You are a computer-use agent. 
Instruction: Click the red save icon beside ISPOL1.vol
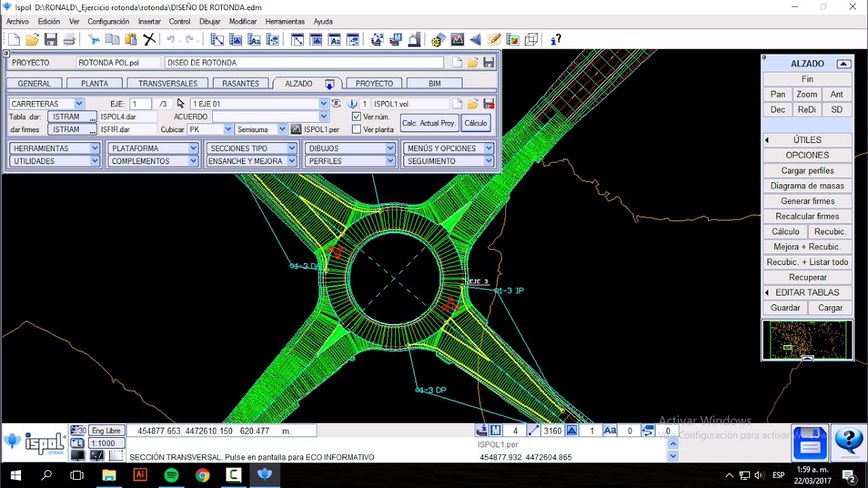tap(488, 104)
